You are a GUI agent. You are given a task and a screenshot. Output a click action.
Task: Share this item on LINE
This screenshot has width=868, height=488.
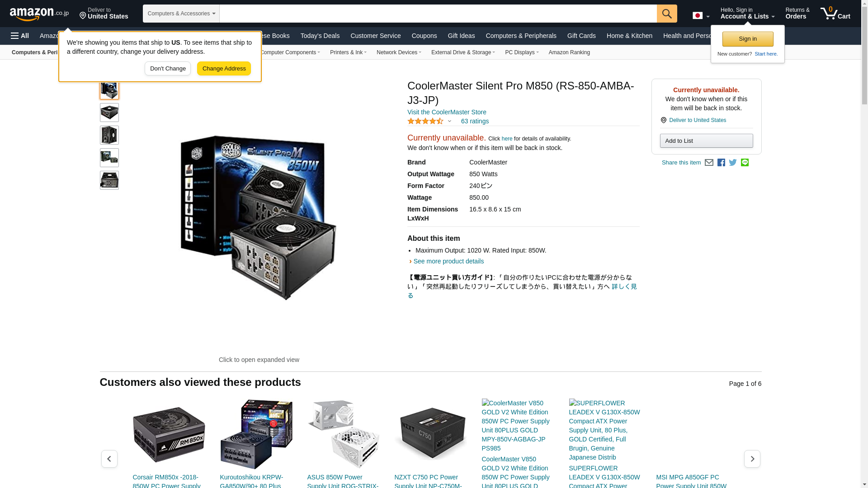click(x=745, y=163)
